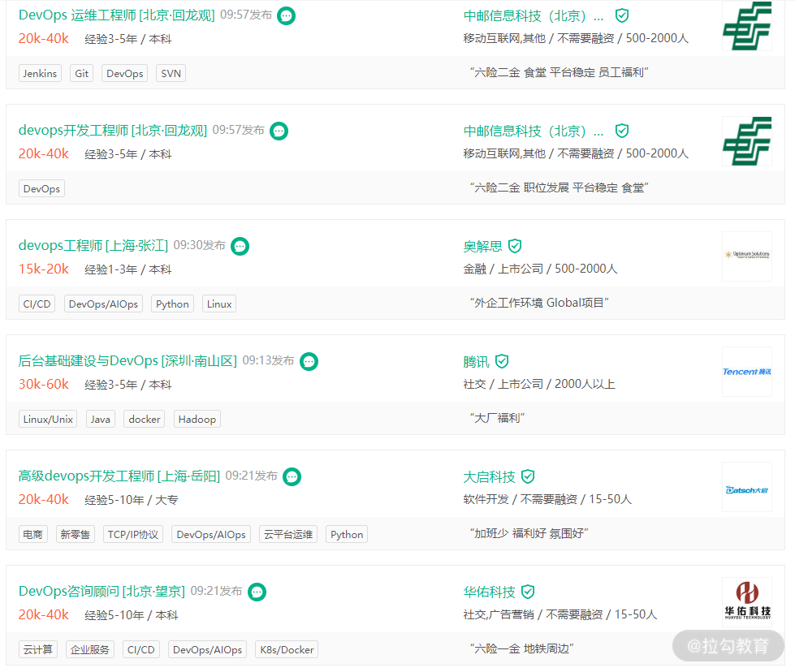Click lone DevOps tag under devops开发工程师
Image resolution: width=795 pixels, height=672 pixels.
41,188
